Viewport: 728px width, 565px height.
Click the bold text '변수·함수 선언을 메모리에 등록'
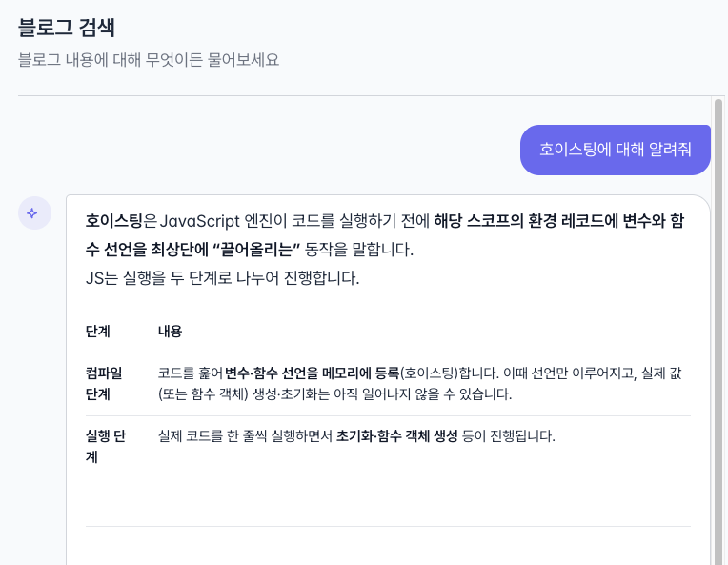(x=312, y=372)
